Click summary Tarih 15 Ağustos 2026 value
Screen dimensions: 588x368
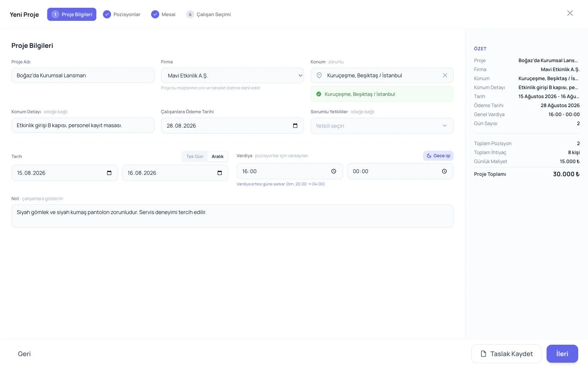(x=549, y=96)
